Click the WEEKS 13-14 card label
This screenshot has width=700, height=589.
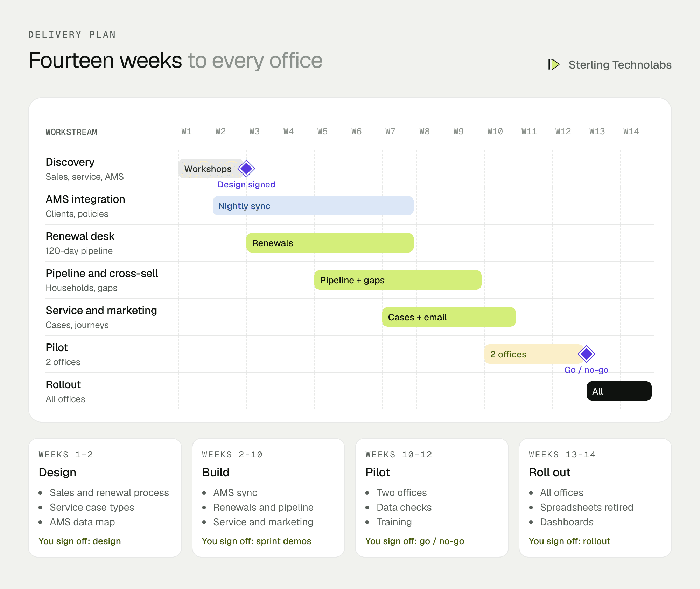(x=562, y=455)
